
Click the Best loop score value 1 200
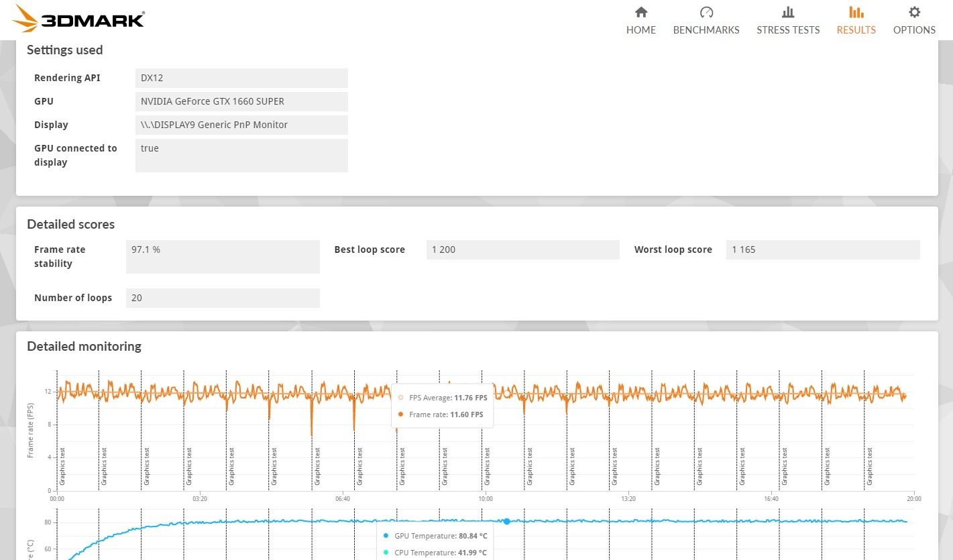pyautogui.click(x=522, y=249)
